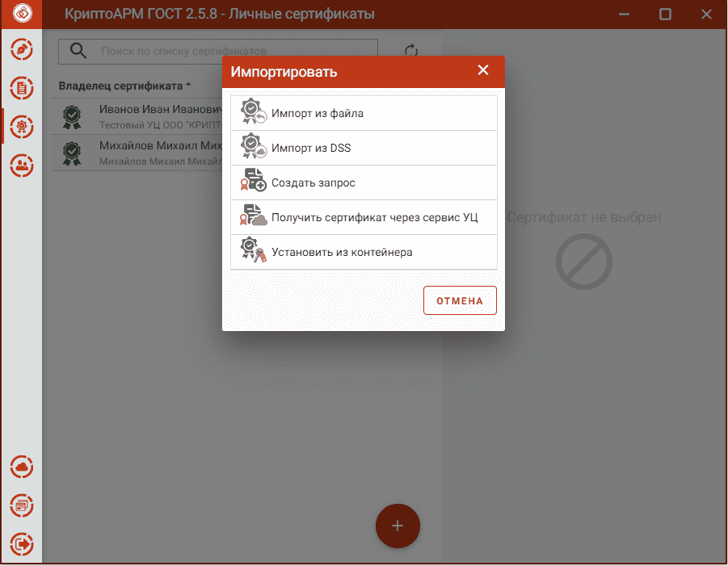Click the Импорт из DSS icon
This screenshot has width=728, height=566.
[x=254, y=146]
